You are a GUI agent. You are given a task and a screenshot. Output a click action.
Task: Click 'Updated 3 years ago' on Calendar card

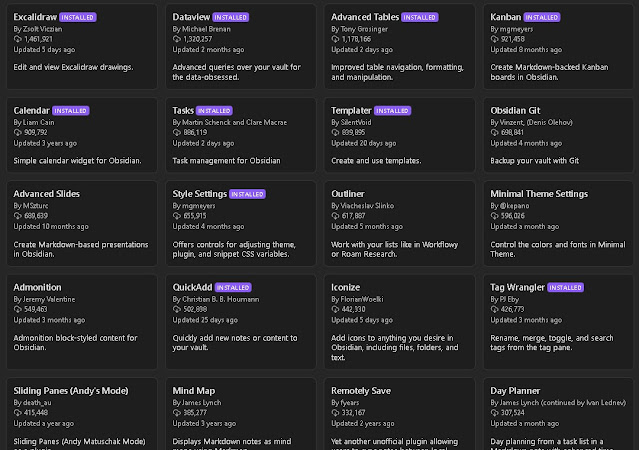point(45,143)
